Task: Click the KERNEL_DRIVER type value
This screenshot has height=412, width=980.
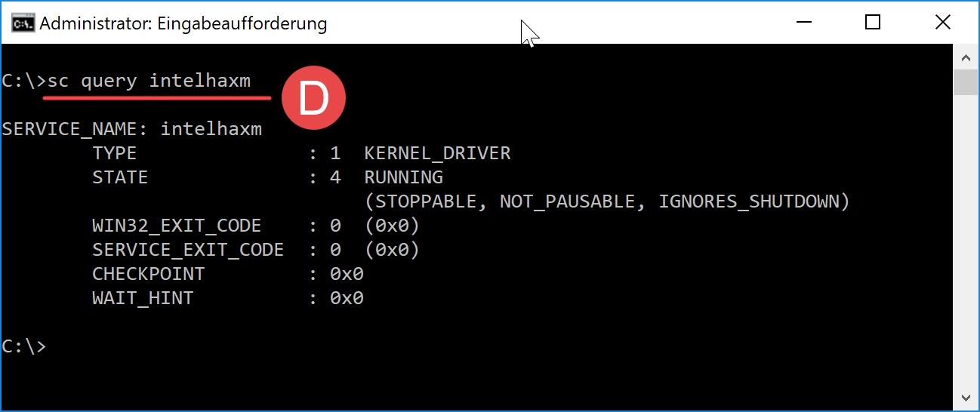Action: click(x=437, y=153)
